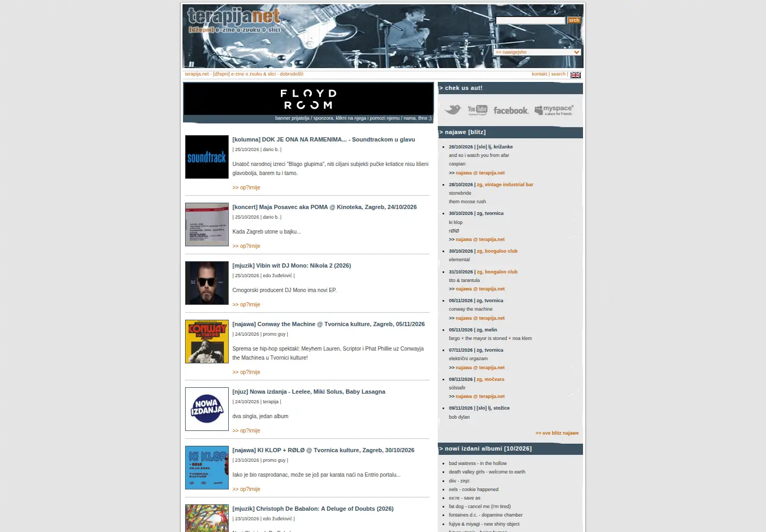Select album 'fontaines d.c. - dopamine chamber'
The image size is (766, 532).
(486, 515)
